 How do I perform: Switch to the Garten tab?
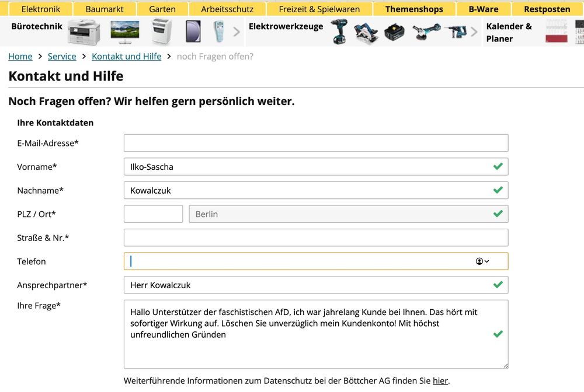(162, 9)
